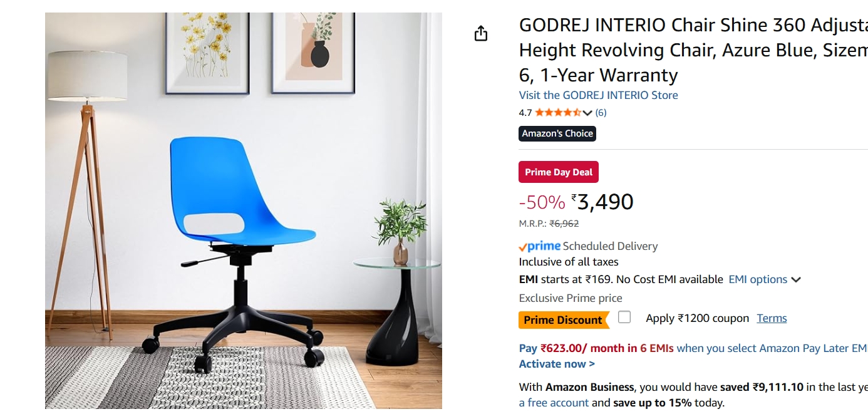Screen dimensions: 868x414
Task: Open the EMI options link
Action: tap(758, 279)
